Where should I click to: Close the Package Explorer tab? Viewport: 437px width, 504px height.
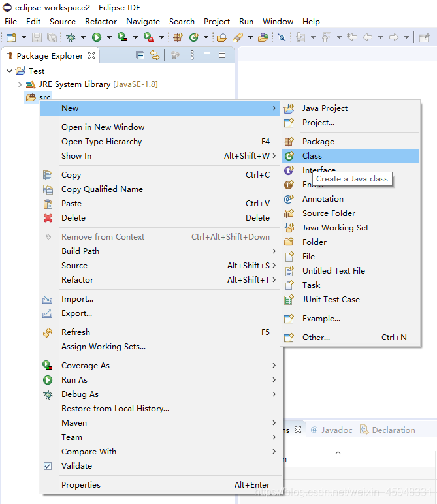click(x=91, y=55)
